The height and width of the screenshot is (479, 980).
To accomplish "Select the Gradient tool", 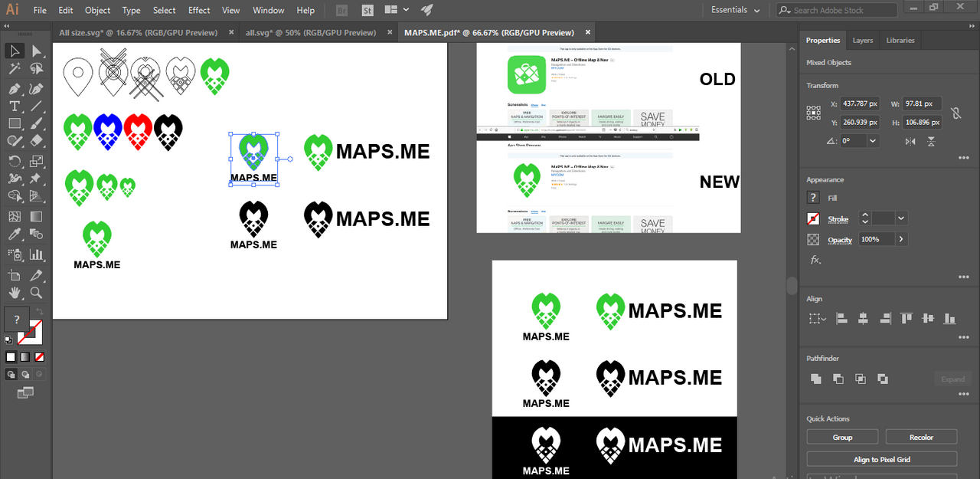I will (x=36, y=217).
